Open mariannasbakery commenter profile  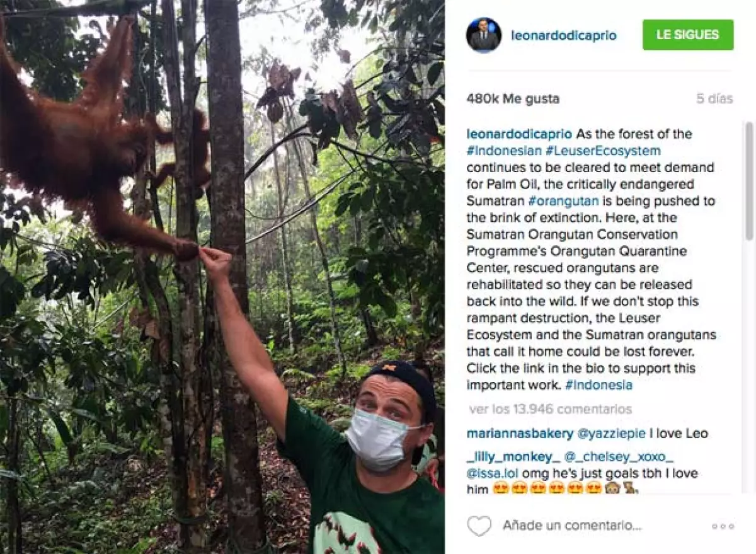520,434
